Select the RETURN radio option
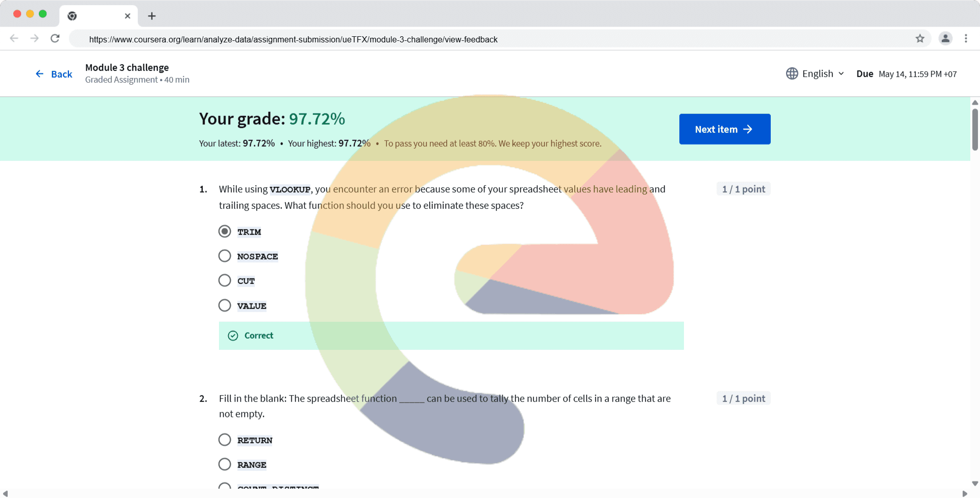The width and height of the screenshot is (980, 498). (x=225, y=440)
